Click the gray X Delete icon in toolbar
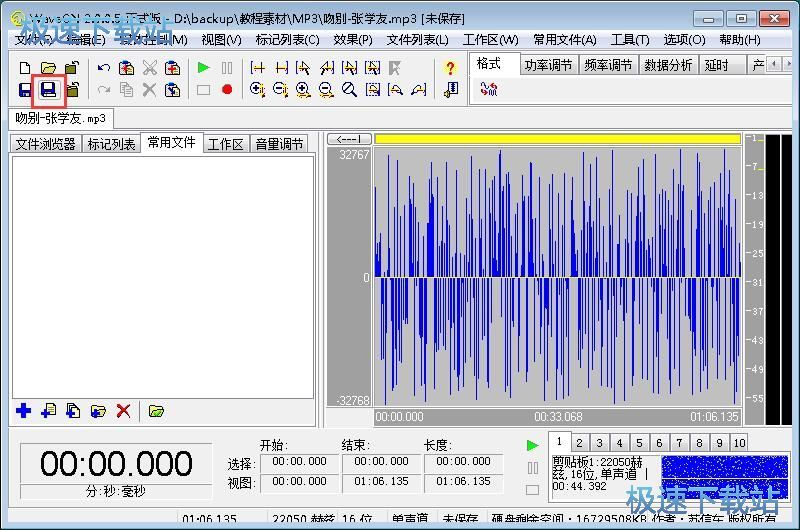The image size is (800, 530). click(149, 90)
